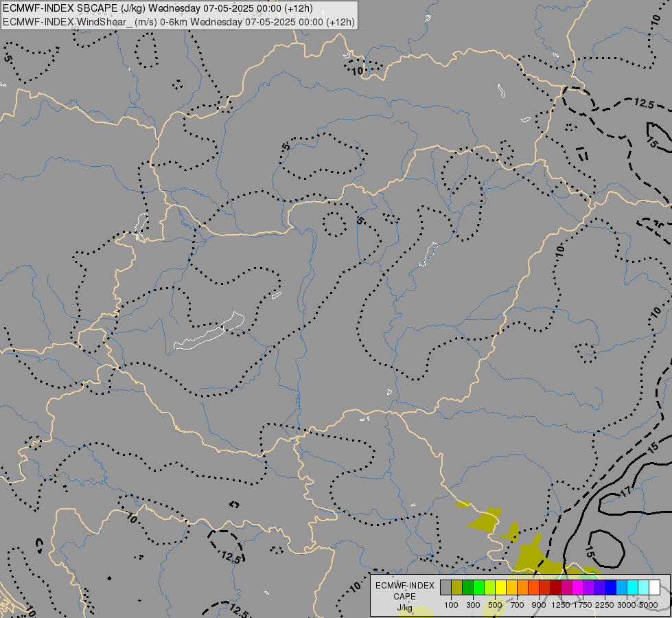Click the olive swatch above 100
The width and height of the screenshot is (672, 618).
(x=457, y=587)
